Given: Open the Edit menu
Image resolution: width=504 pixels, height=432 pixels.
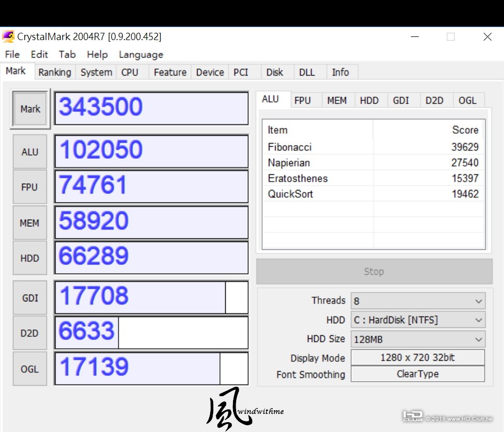Looking at the screenshot, I should (x=39, y=54).
